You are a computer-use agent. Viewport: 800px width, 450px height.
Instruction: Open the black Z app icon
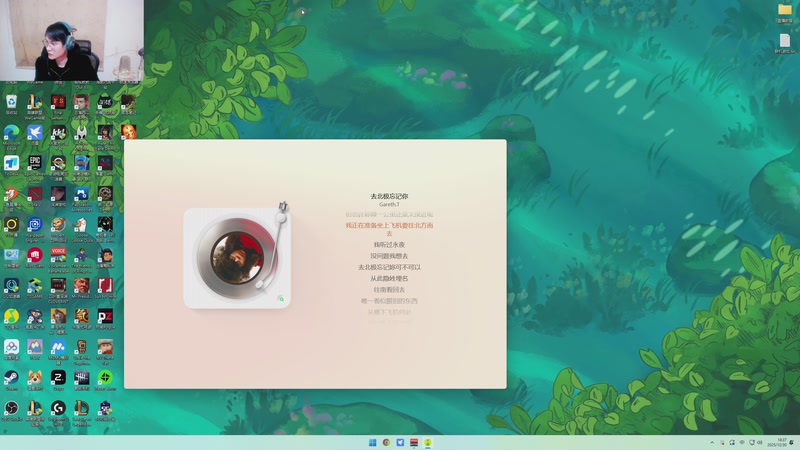[x=58, y=378]
